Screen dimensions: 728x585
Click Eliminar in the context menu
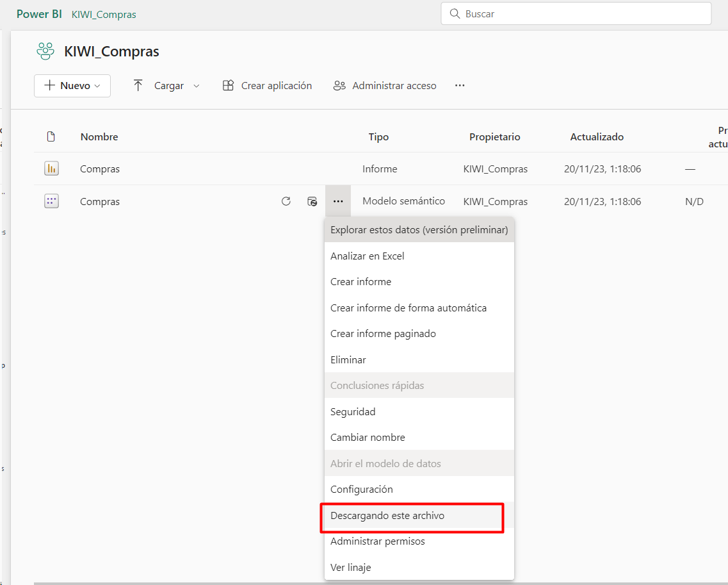click(x=419, y=359)
